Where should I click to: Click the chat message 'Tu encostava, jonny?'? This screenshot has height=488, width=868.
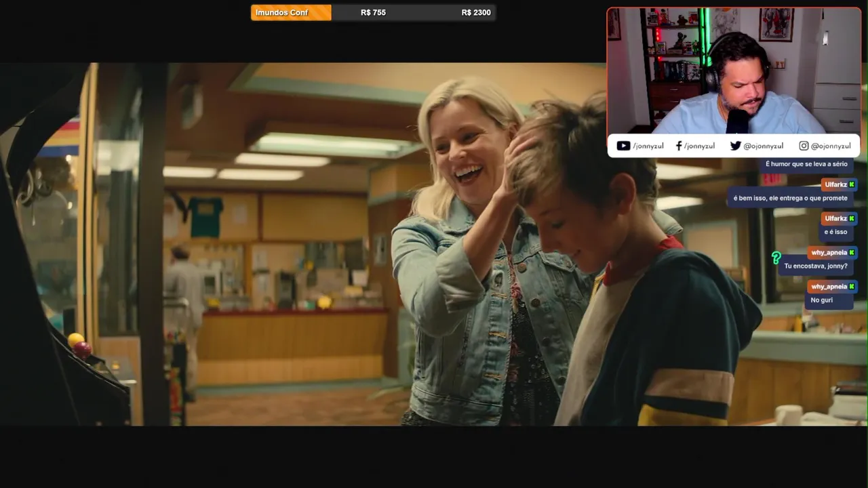point(816,266)
